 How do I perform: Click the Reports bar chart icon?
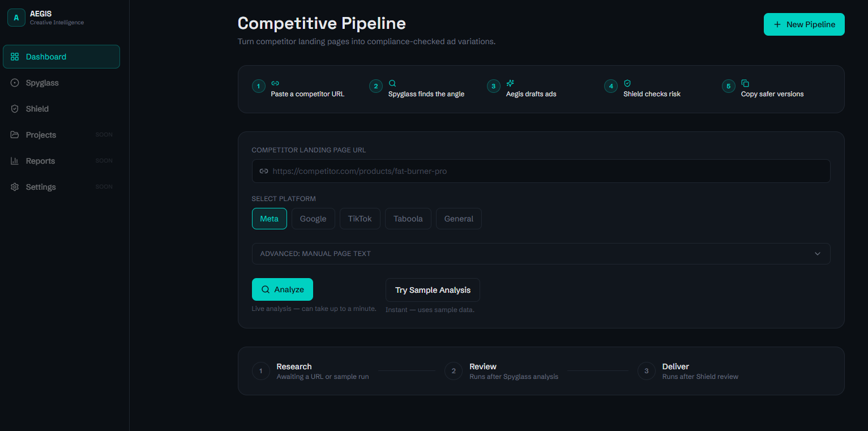coord(15,161)
